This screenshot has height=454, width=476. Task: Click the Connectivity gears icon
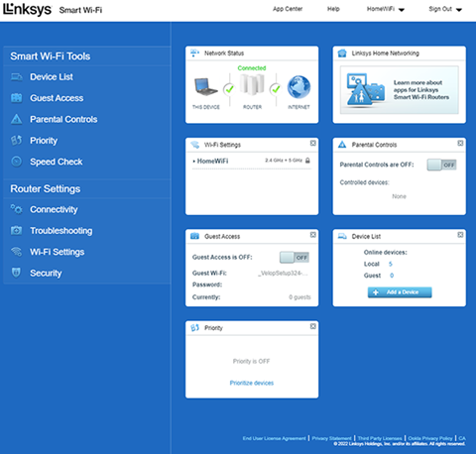point(17,209)
